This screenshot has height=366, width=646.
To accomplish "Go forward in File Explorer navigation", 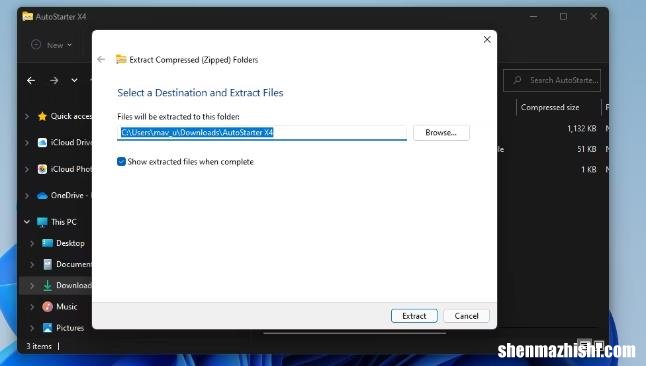I will pos(54,80).
